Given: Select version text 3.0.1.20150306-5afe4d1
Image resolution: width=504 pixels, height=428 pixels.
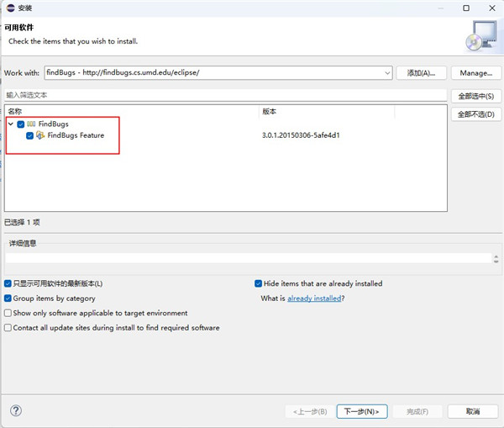Looking at the screenshot, I should click(x=301, y=135).
